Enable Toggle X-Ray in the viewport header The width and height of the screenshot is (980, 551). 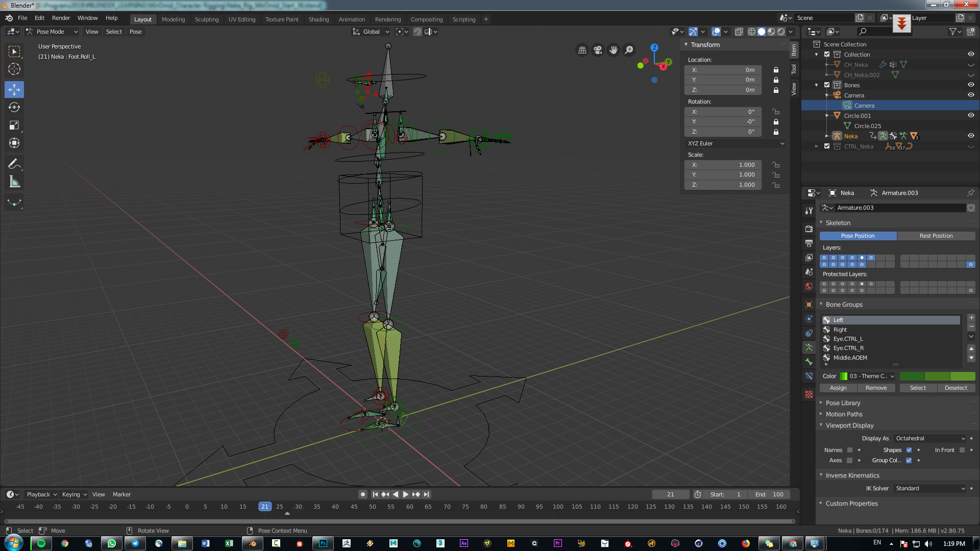pyautogui.click(x=739, y=32)
